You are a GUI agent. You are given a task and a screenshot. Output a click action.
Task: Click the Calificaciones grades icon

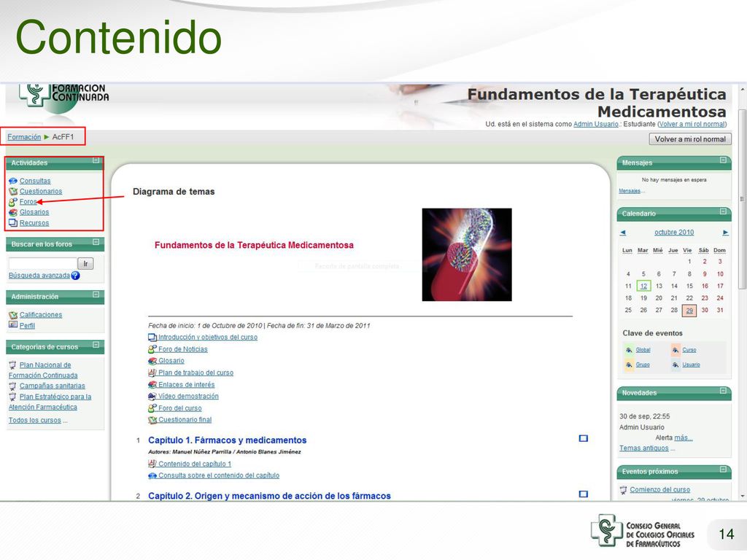pyautogui.click(x=13, y=315)
